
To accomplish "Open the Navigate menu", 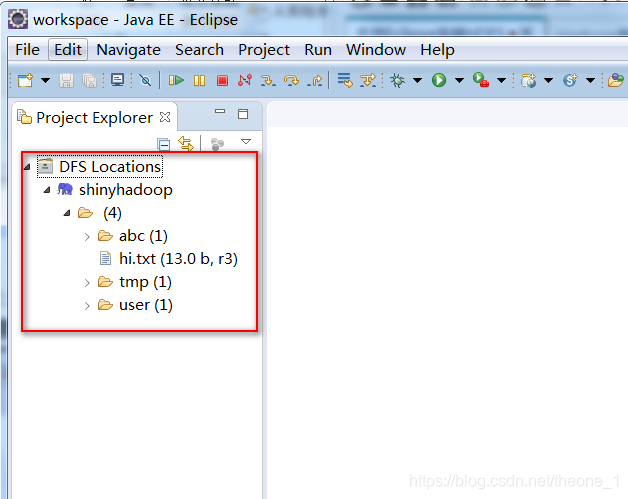I will (x=129, y=50).
